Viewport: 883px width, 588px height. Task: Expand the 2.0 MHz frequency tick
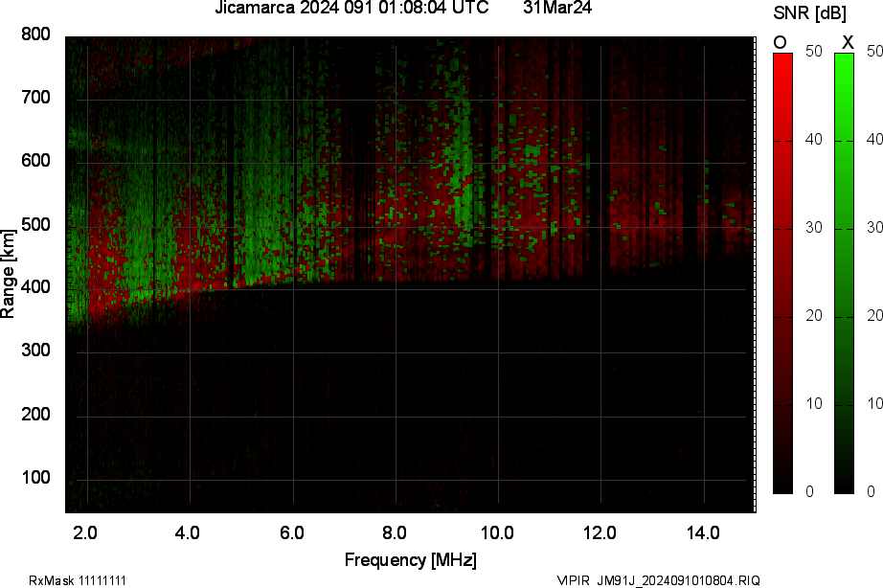85,531
